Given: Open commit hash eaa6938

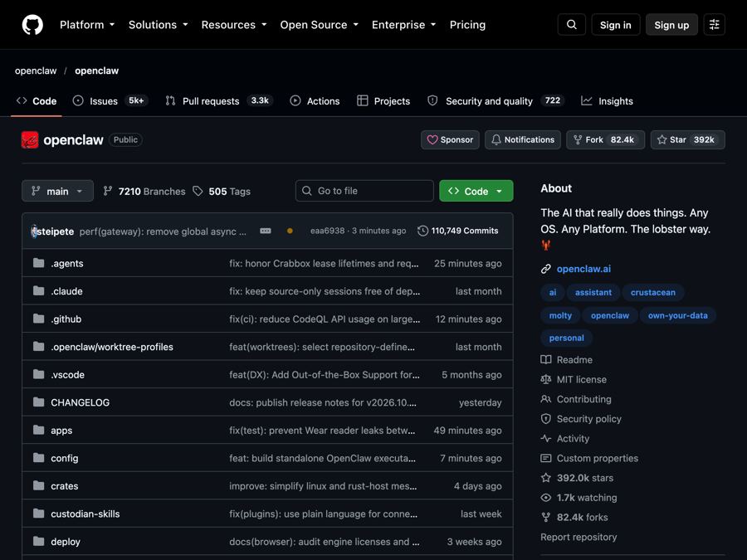Looking at the screenshot, I should [327, 231].
